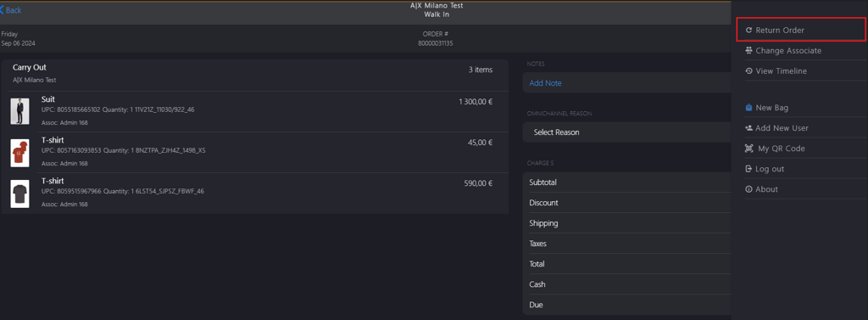Click UPC 8059515967966 line
Image resolution: width=868 pixels, height=320 pixels.
pos(123,191)
